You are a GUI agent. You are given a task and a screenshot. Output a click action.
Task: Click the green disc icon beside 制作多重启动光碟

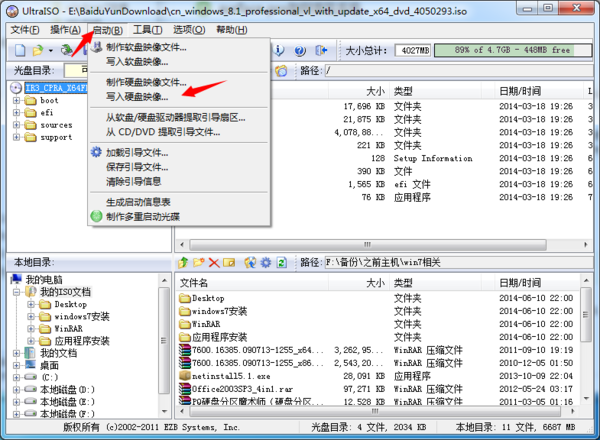coord(97,216)
